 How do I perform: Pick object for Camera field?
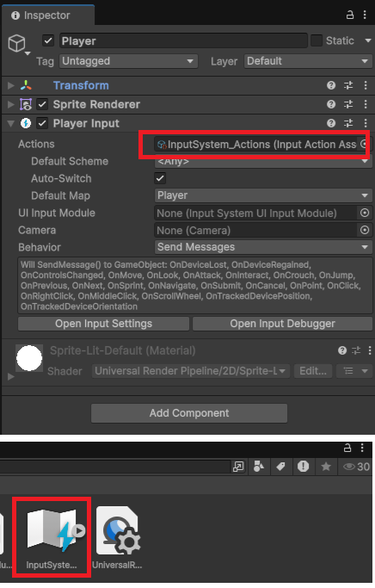point(365,230)
